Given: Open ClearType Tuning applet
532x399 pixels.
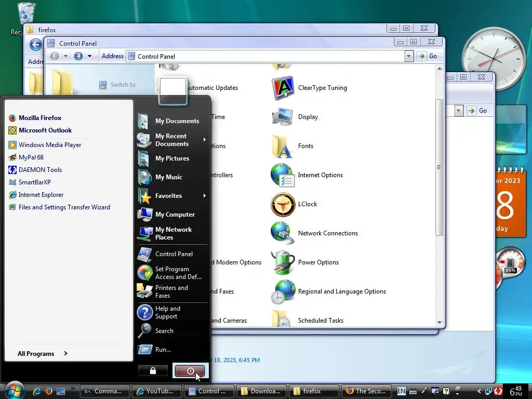Looking at the screenshot, I should tap(310, 88).
